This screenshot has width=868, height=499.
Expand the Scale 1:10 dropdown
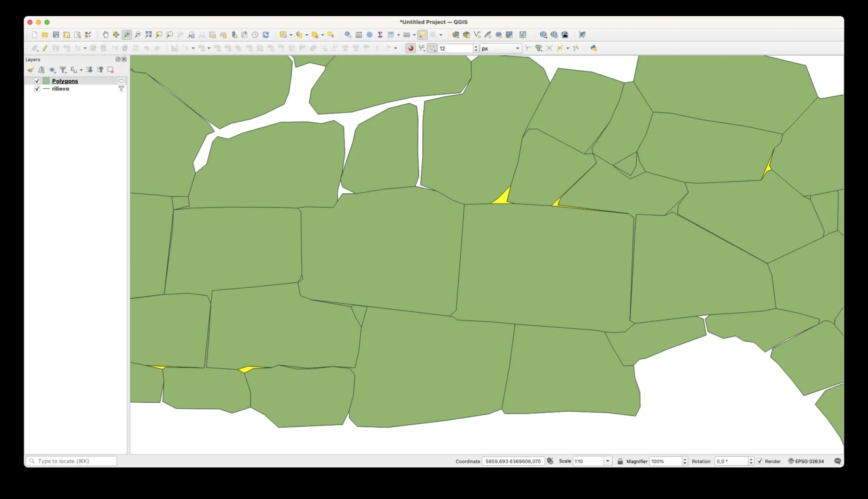click(607, 461)
